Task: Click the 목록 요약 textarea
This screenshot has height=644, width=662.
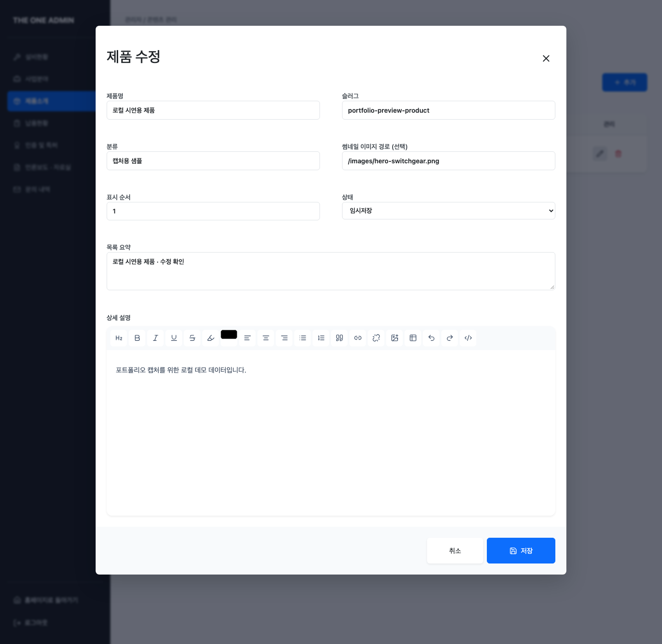Action: coord(331,271)
